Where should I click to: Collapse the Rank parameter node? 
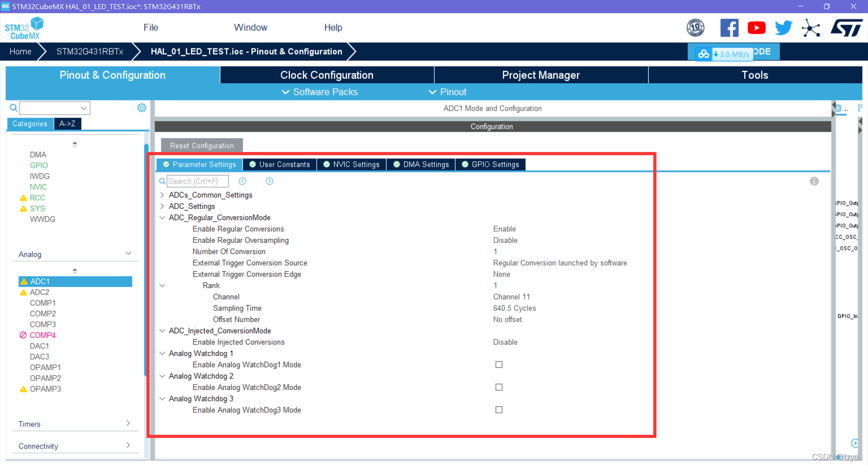162,285
